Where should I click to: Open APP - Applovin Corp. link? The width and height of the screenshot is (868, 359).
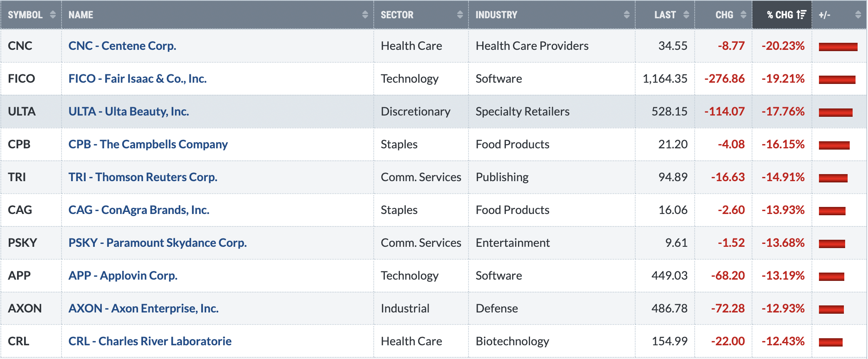tap(123, 275)
